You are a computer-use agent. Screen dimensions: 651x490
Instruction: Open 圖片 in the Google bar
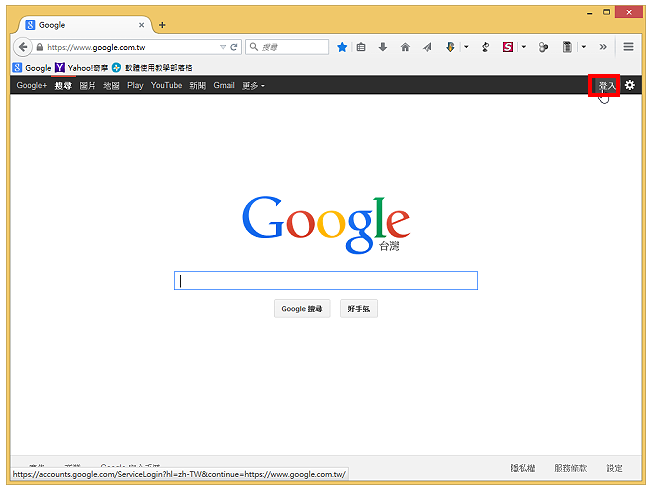(87, 86)
